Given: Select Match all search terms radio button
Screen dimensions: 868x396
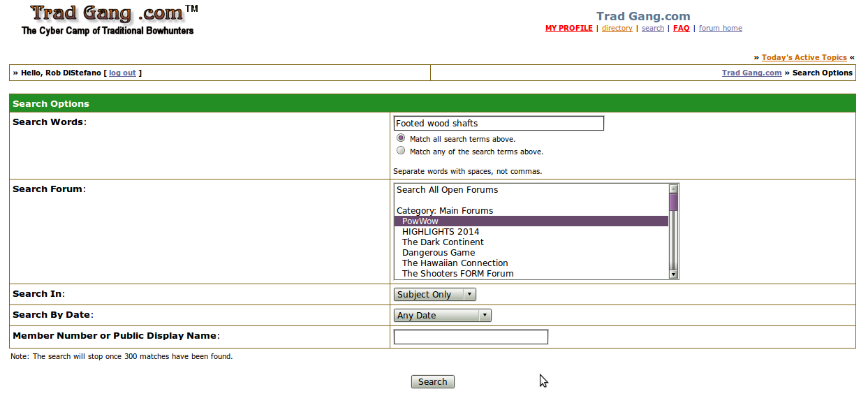Looking at the screenshot, I should click(x=401, y=138).
